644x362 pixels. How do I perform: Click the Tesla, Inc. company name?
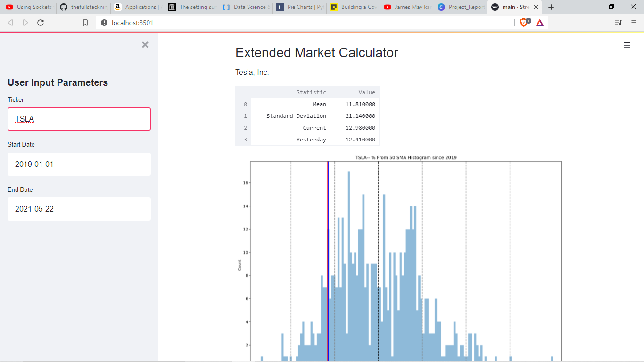click(x=252, y=73)
